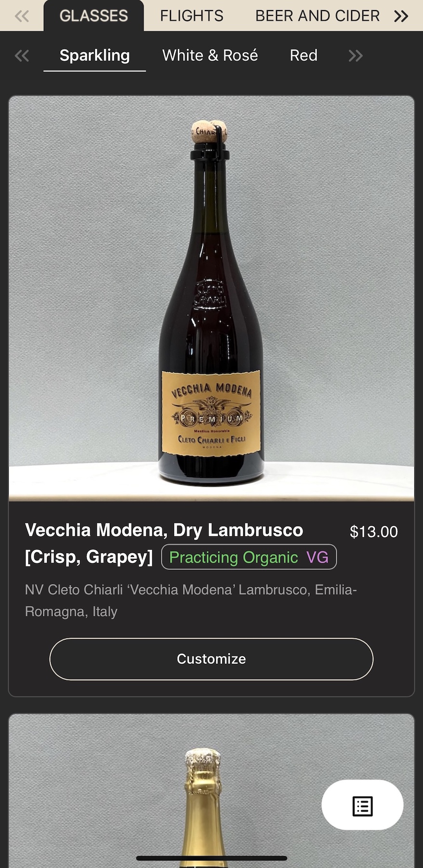Screen dimensions: 423x868
Task: Tap the iOS home indicator bar
Action: tap(211, 858)
